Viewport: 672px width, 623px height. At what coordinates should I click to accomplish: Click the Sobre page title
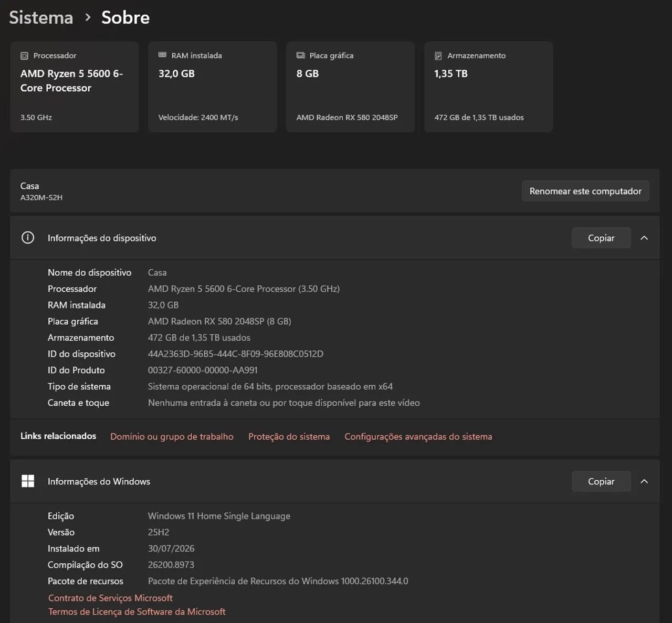pyautogui.click(x=125, y=17)
